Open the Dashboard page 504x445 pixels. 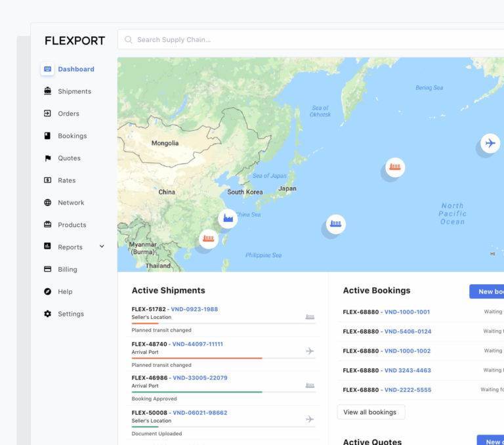click(x=75, y=69)
